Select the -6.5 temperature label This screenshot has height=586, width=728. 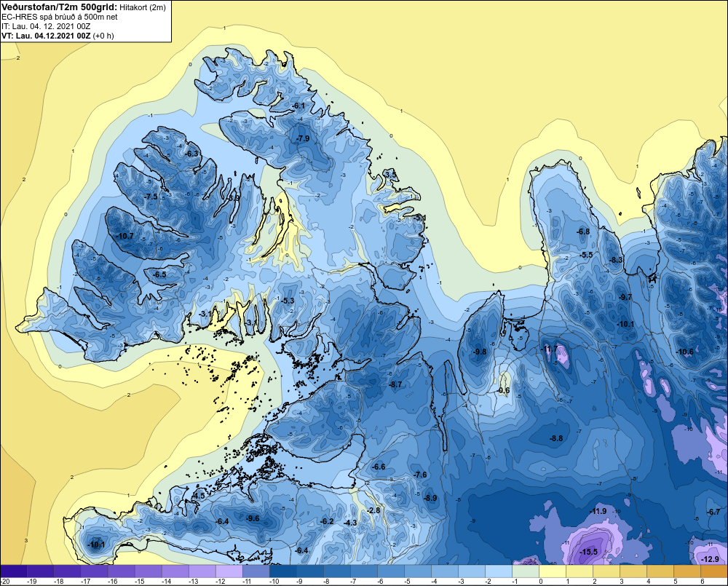coord(159,274)
